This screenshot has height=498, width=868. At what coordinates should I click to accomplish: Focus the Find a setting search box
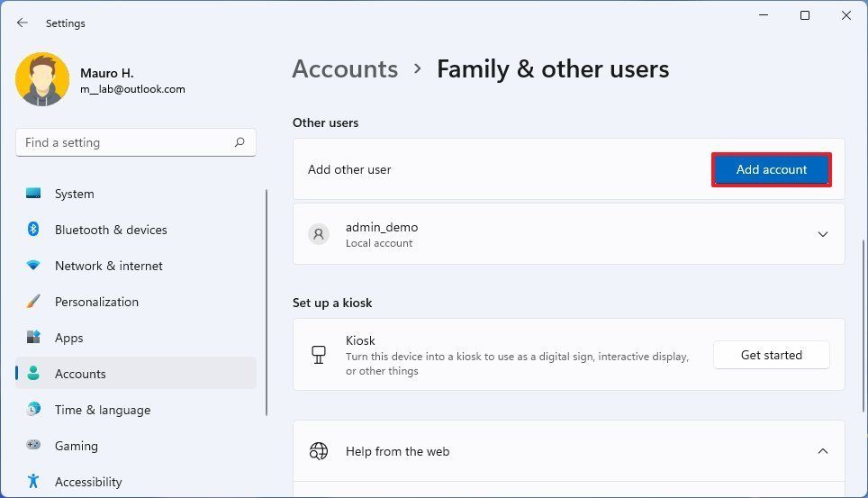pyautogui.click(x=136, y=142)
